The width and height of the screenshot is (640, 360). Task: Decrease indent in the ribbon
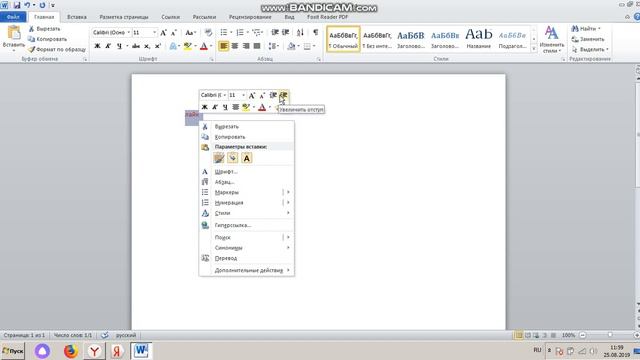click(275, 32)
